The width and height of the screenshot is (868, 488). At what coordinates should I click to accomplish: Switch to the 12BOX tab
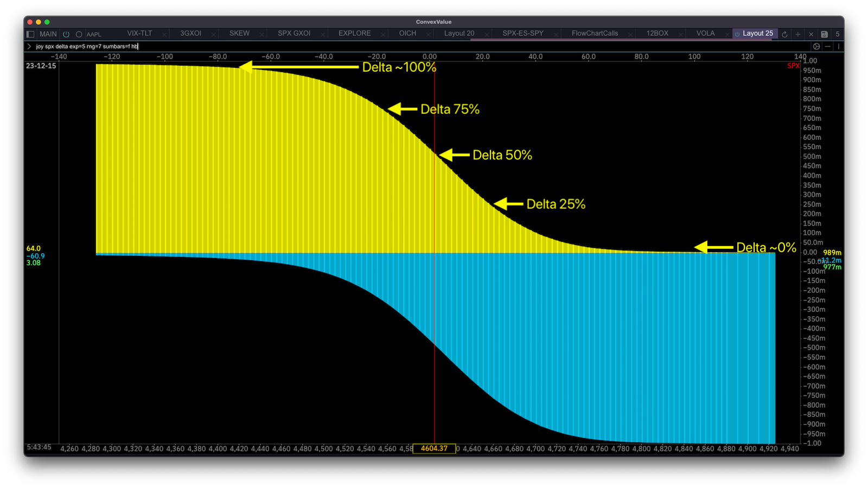point(657,33)
